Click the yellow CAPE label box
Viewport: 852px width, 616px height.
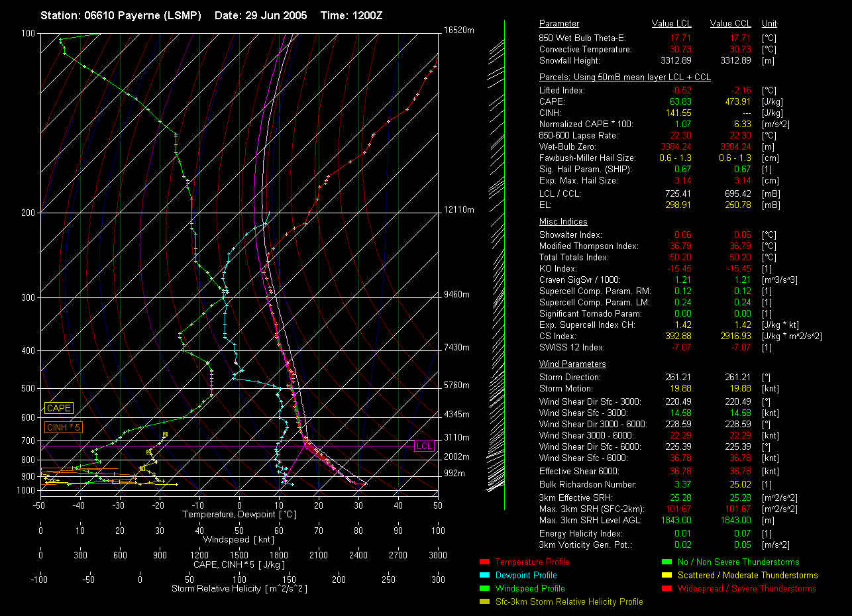coord(59,409)
